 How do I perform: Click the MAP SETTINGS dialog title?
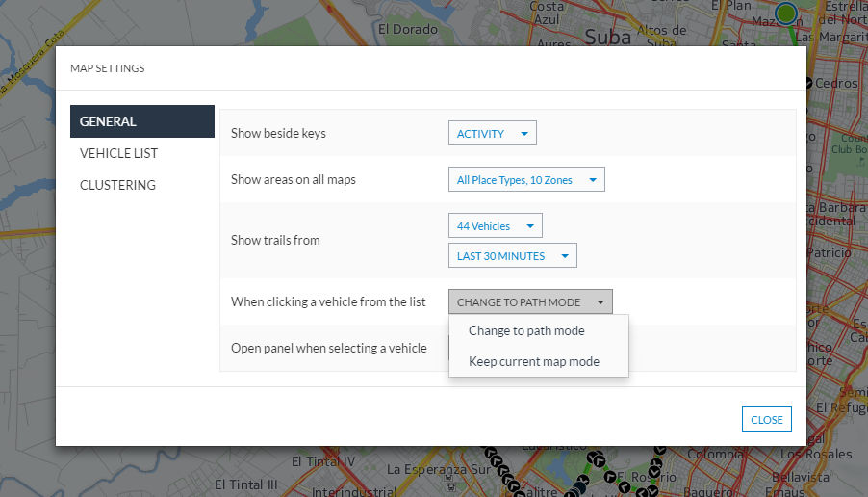pos(107,68)
